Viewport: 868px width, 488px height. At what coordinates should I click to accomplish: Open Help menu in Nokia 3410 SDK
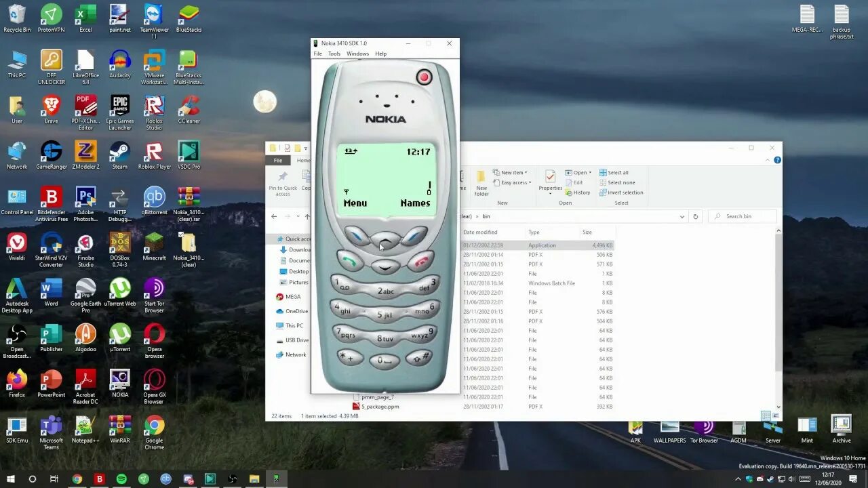point(381,54)
